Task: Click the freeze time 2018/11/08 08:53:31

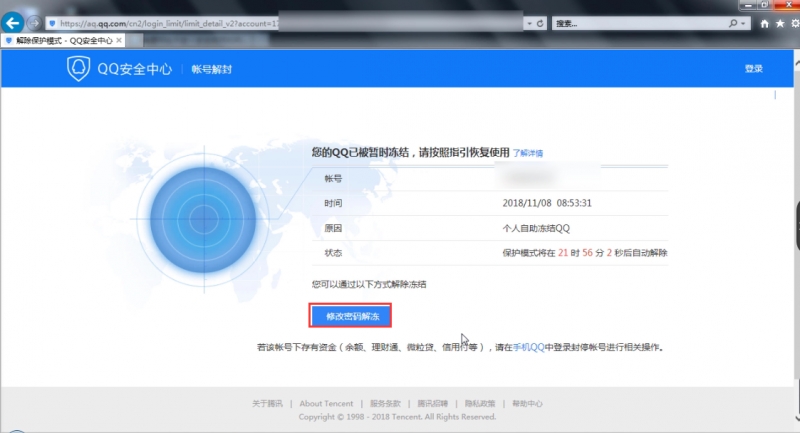Action: [x=547, y=203]
